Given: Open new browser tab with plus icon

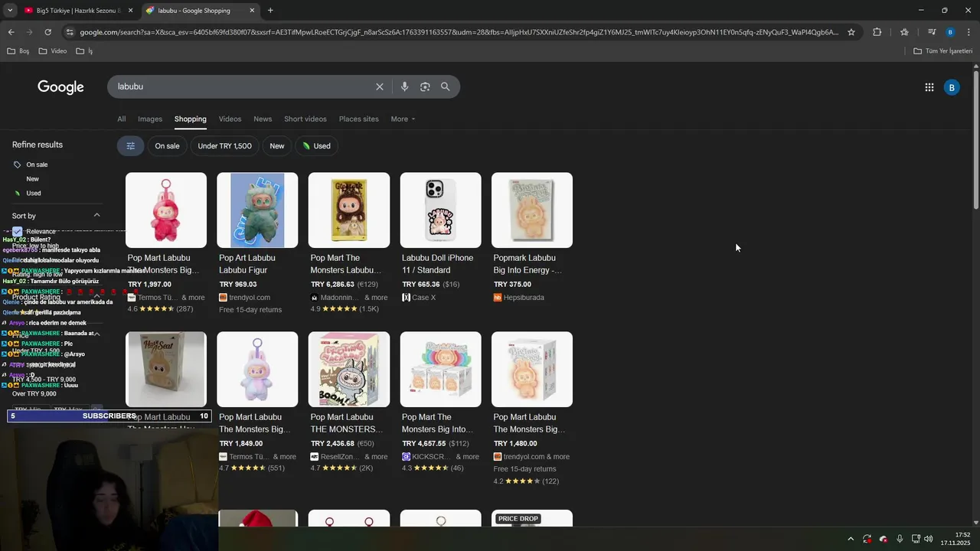Looking at the screenshot, I should point(270,11).
